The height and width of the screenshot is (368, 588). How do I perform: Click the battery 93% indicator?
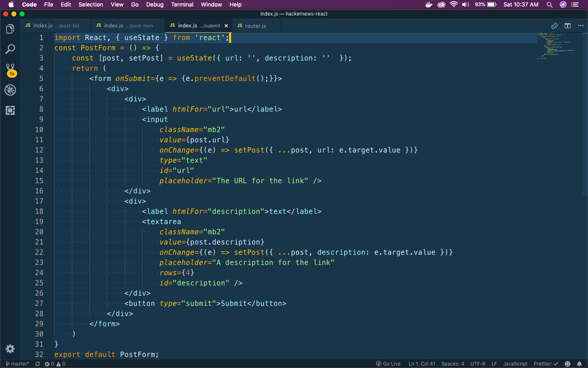pyautogui.click(x=486, y=4)
